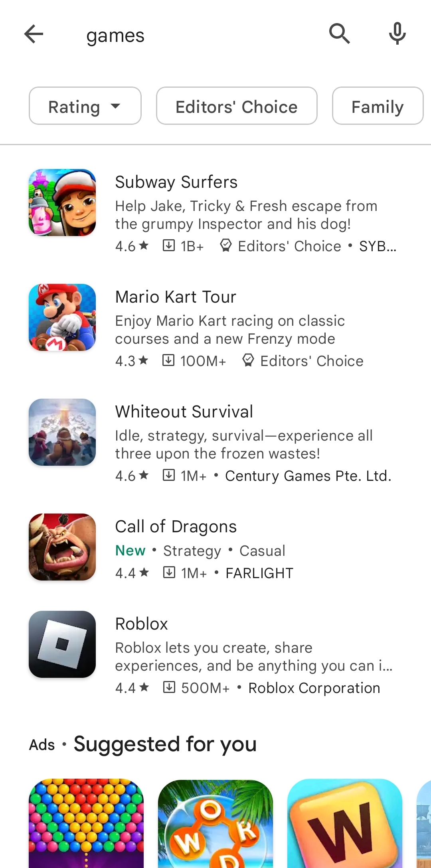Open the Rating filter dropdown
Viewport: 431px width, 868px height.
[x=85, y=106]
